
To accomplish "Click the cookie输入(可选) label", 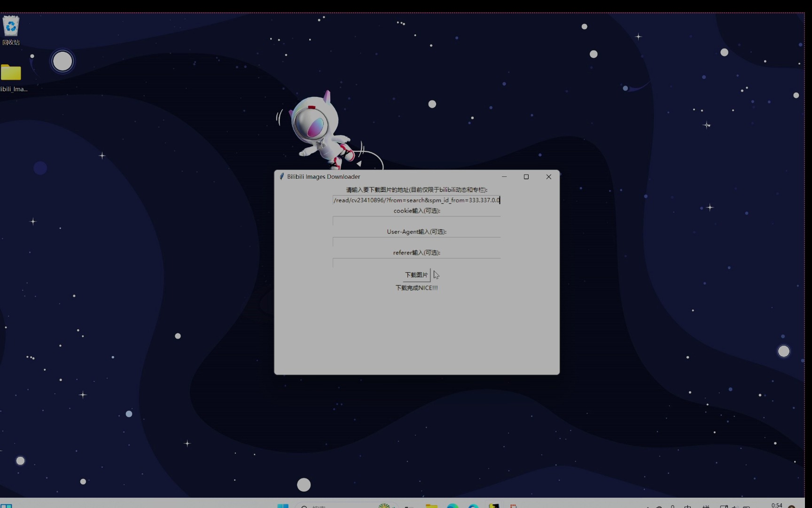I will (416, 211).
